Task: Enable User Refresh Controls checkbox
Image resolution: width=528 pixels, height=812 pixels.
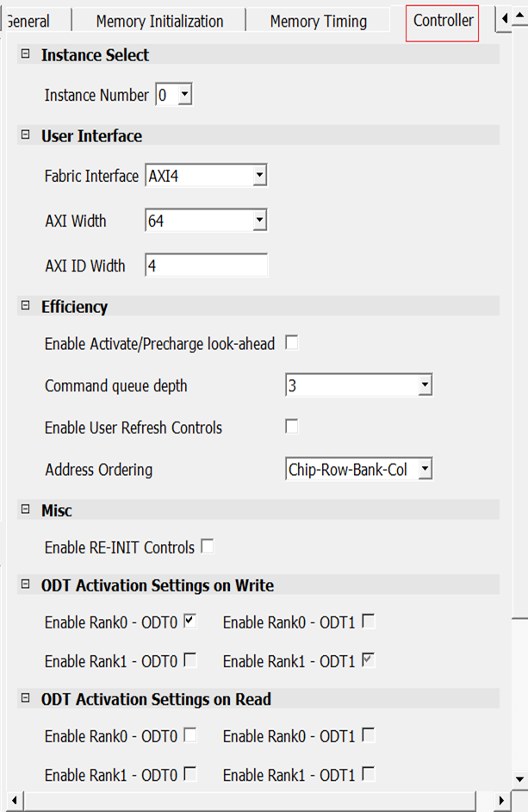Action: 292,427
